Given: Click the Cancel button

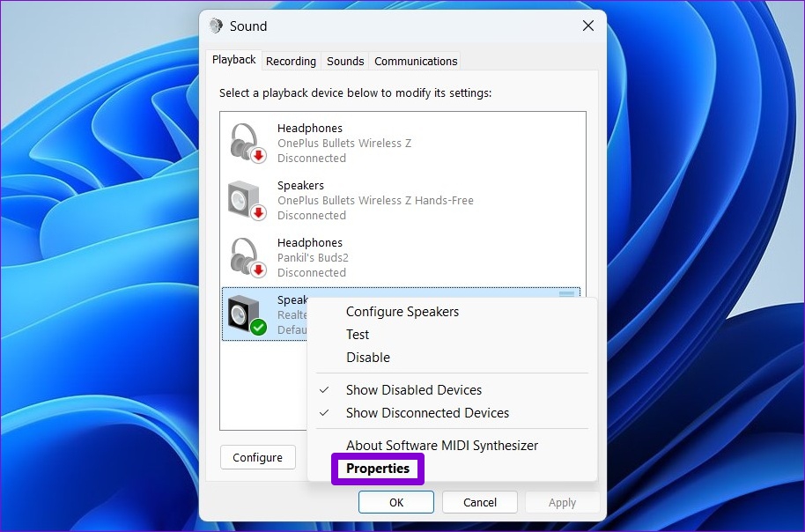Looking at the screenshot, I should click(x=480, y=503).
